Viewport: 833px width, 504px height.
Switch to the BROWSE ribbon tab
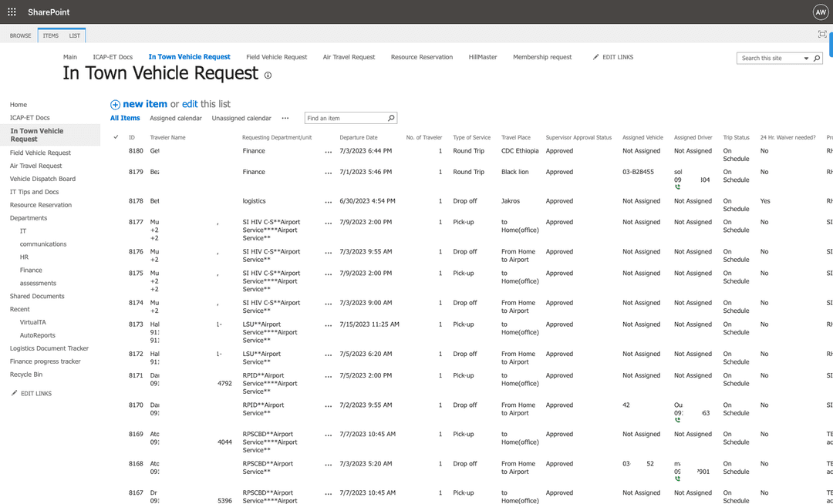click(x=20, y=35)
